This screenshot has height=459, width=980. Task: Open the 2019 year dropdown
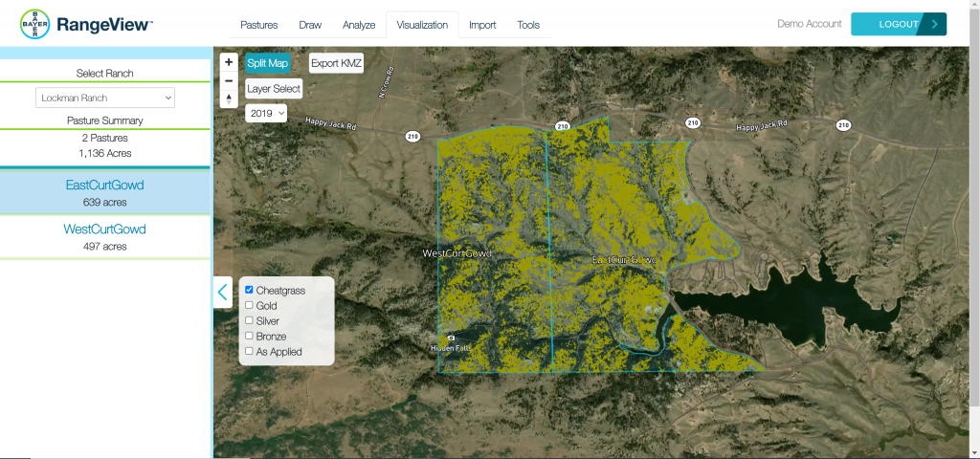(x=266, y=113)
